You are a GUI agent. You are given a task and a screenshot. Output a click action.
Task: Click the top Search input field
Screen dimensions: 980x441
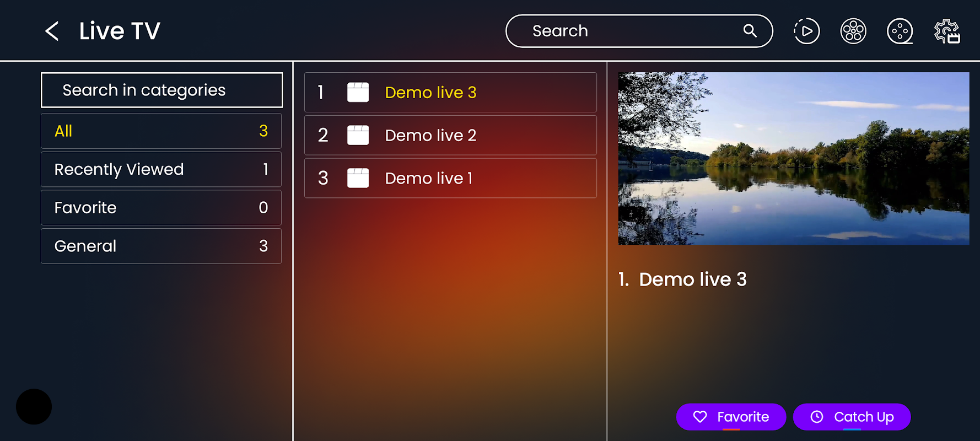pyautogui.click(x=639, y=31)
